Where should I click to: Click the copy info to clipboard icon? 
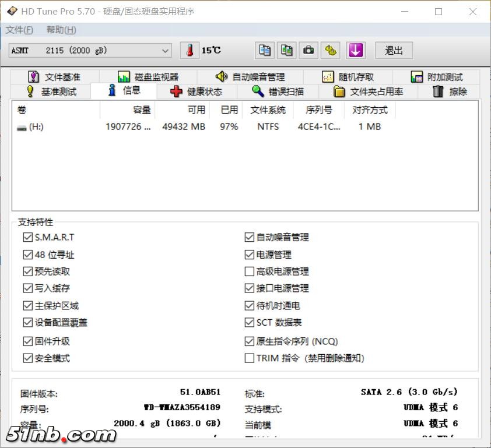(265, 51)
